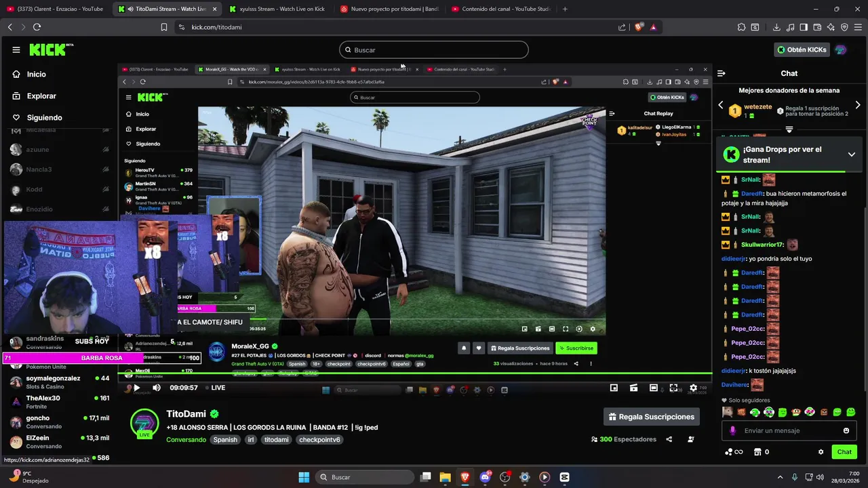Image resolution: width=868 pixels, height=488 pixels.
Task: Click the Regala Suscripciones button
Action: [652, 417]
